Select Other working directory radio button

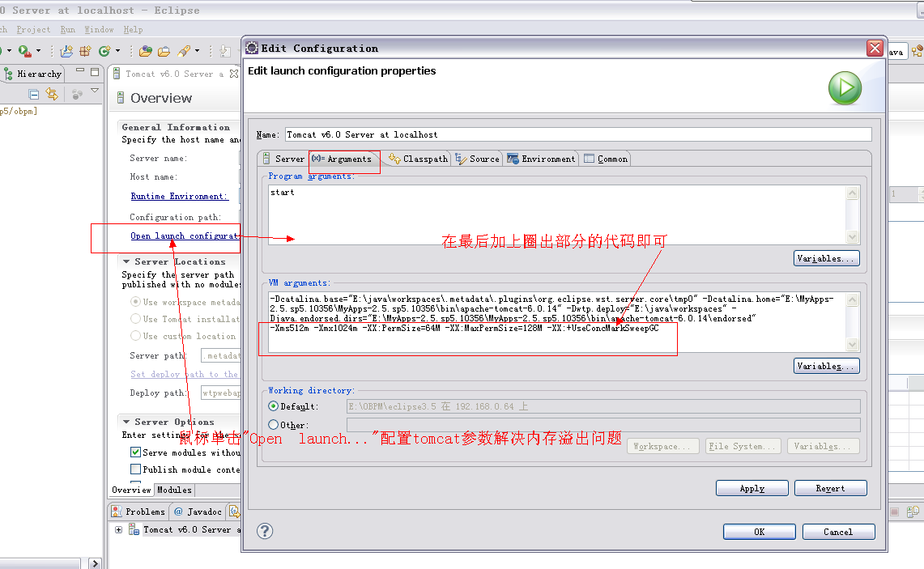(274, 424)
